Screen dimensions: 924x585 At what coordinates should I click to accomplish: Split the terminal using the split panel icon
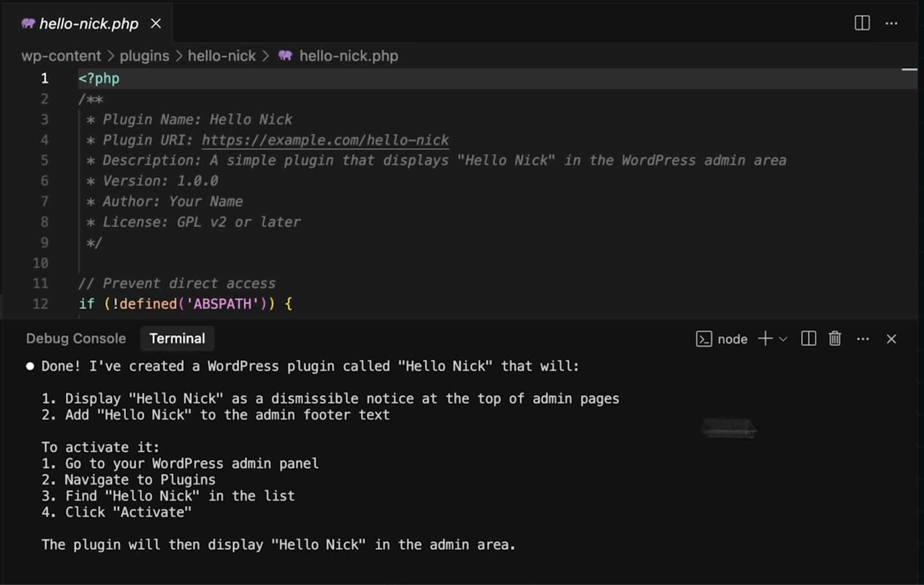click(808, 339)
